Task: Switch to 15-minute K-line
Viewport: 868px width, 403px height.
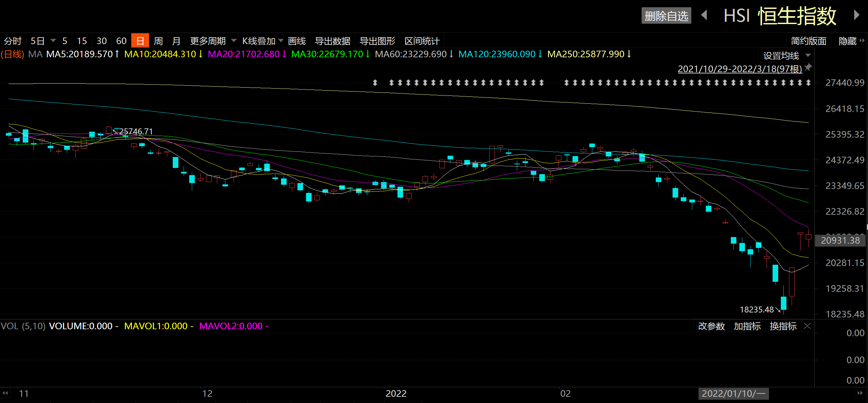Action: click(82, 41)
